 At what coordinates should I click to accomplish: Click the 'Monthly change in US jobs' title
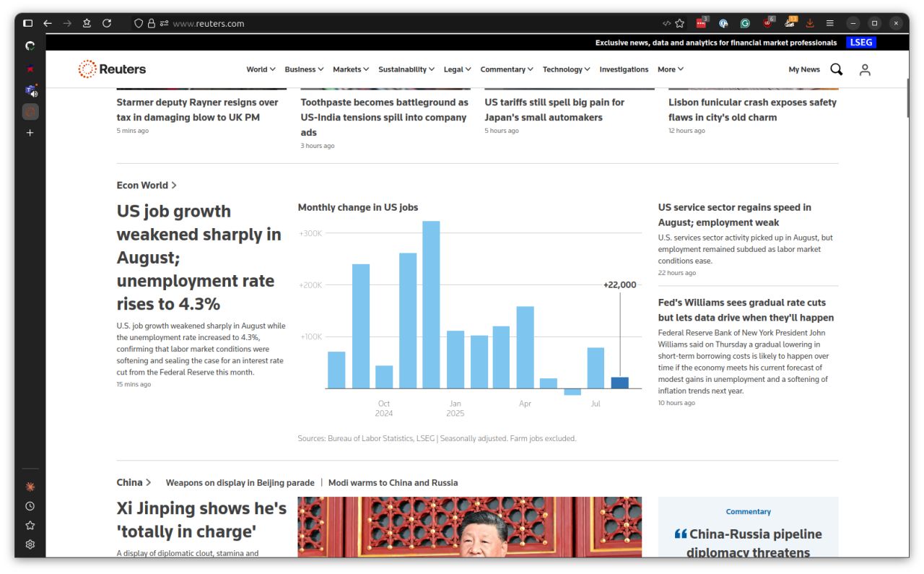tap(358, 207)
